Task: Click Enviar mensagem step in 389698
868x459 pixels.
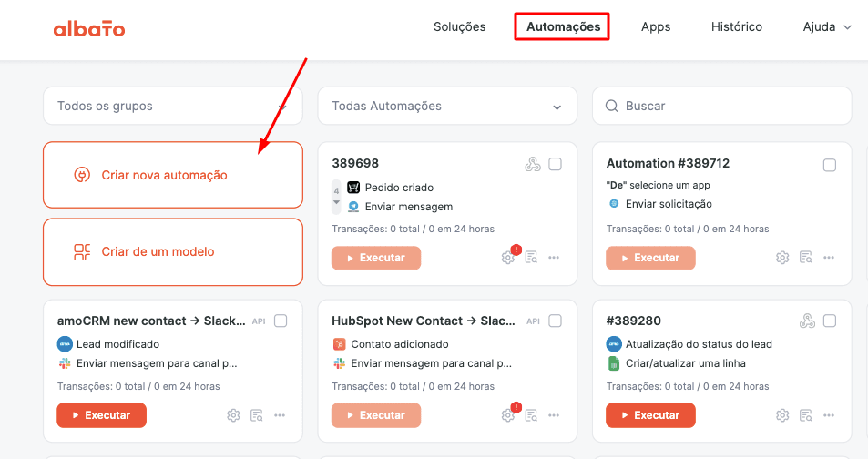Action: tap(409, 207)
